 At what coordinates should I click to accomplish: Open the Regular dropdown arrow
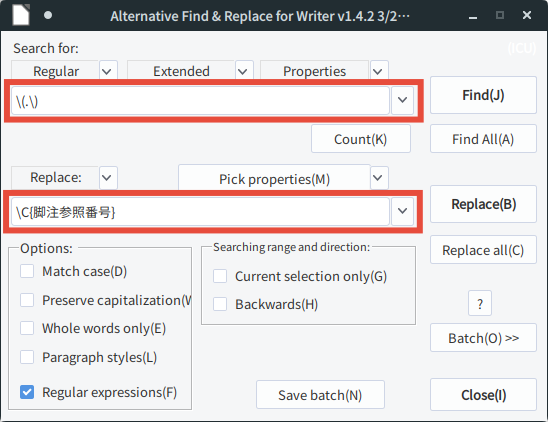107,71
